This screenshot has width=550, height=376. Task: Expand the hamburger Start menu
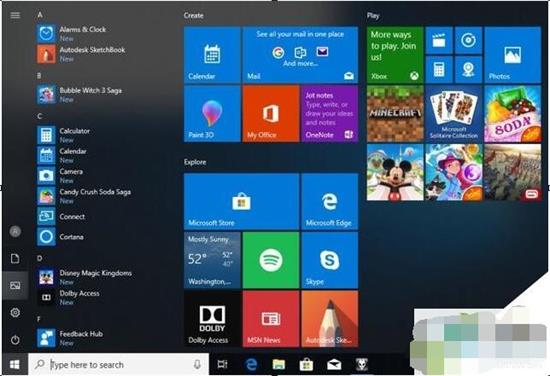[x=15, y=15]
